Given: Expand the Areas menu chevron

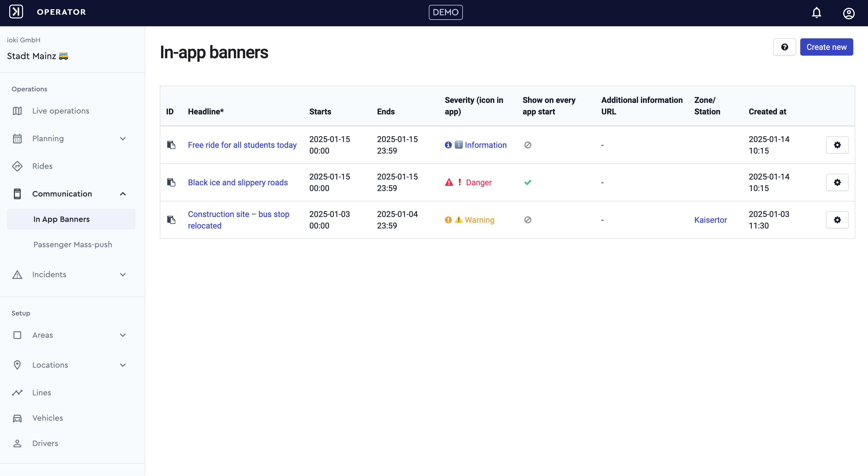Looking at the screenshot, I should [123, 335].
